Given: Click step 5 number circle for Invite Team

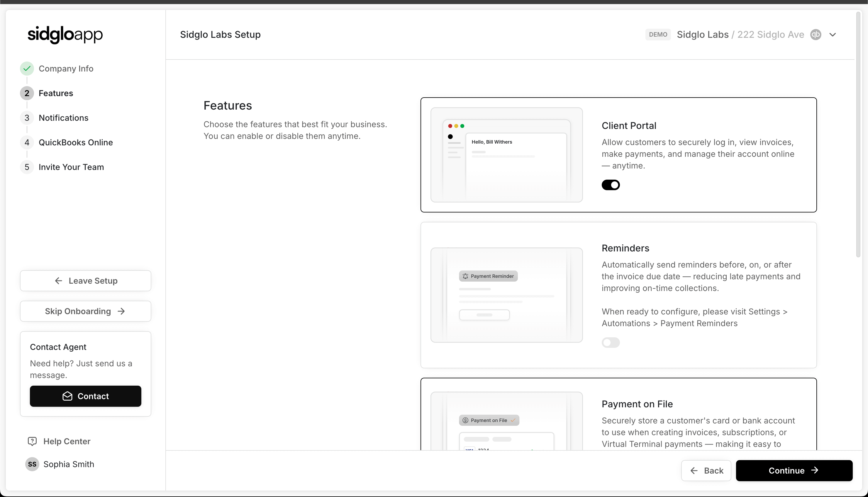Looking at the screenshot, I should pos(27,167).
